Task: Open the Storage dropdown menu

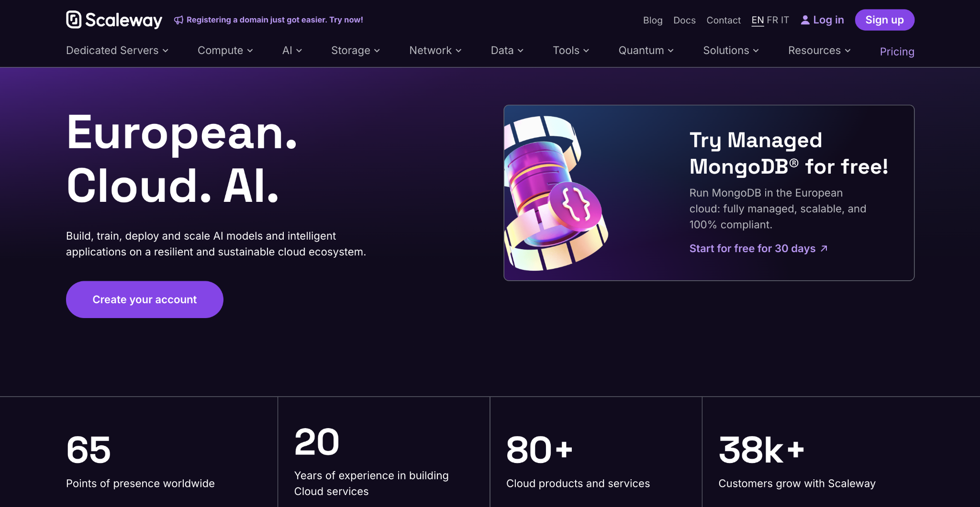Action: (355, 50)
